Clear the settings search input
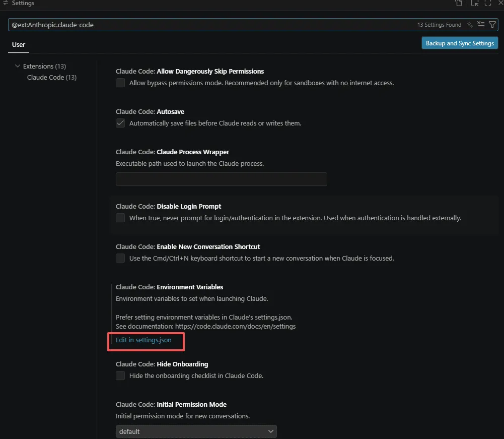Viewport: 504px width, 439px height. [481, 25]
